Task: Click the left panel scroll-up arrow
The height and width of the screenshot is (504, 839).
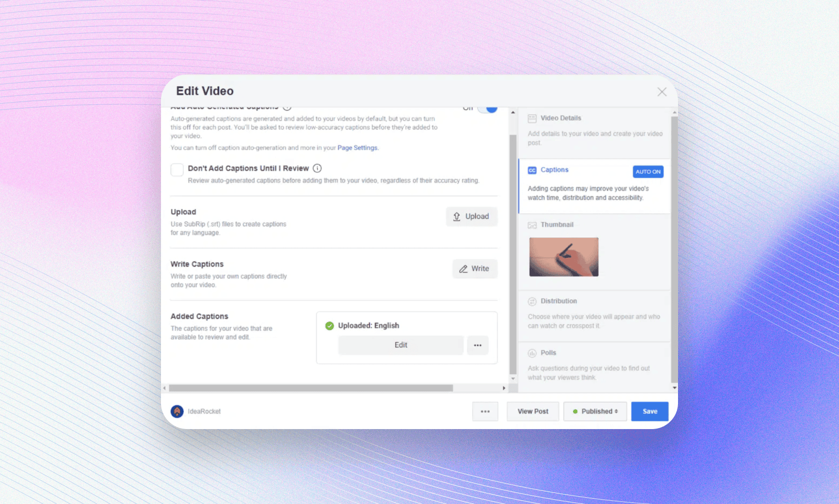Action: 513,112
